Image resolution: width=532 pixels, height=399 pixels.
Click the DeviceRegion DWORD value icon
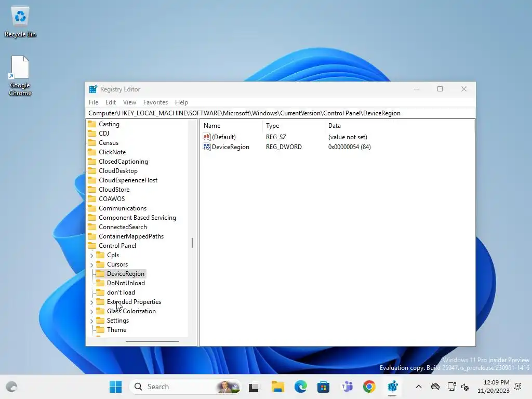point(207,147)
